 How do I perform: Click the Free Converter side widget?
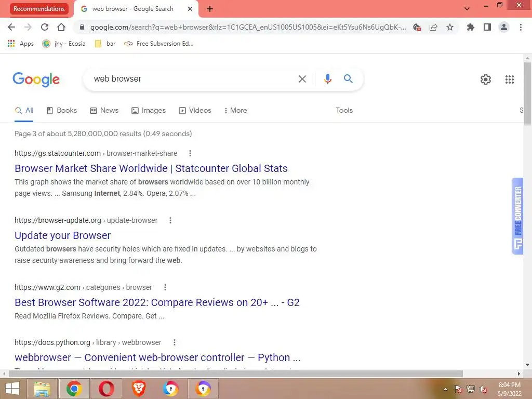517,216
